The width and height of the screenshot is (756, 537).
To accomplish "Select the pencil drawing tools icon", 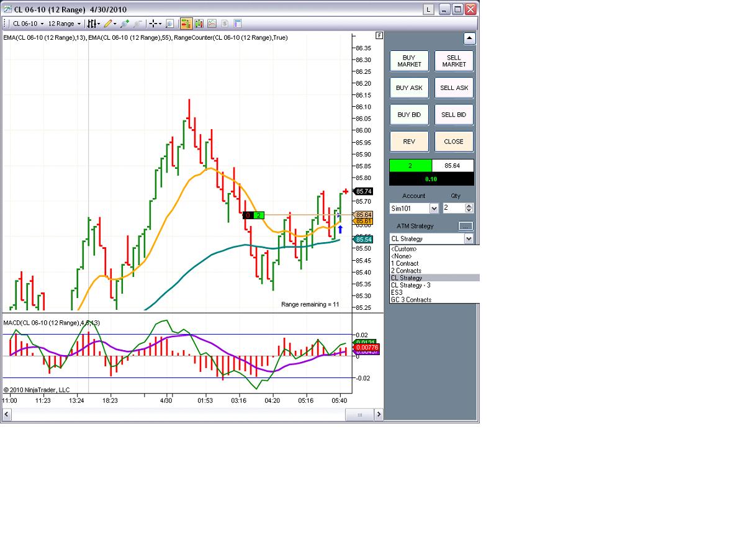I will 108,24.
